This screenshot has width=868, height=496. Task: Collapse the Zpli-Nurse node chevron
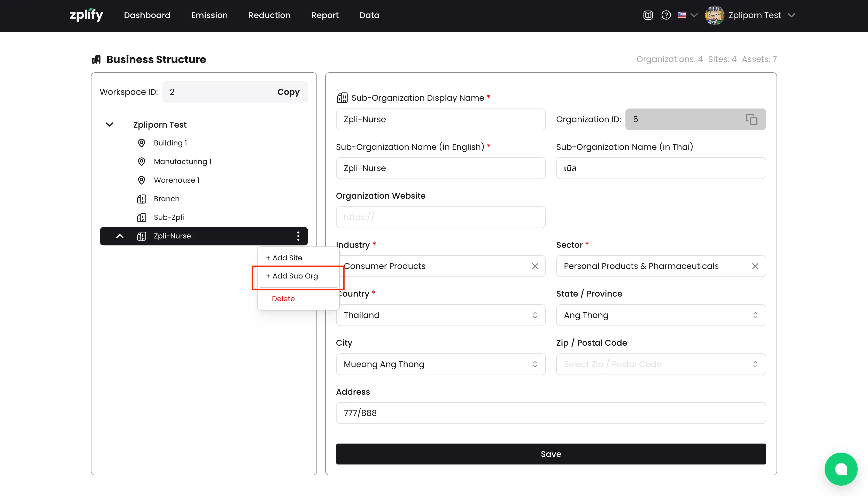tap(120, 236)
